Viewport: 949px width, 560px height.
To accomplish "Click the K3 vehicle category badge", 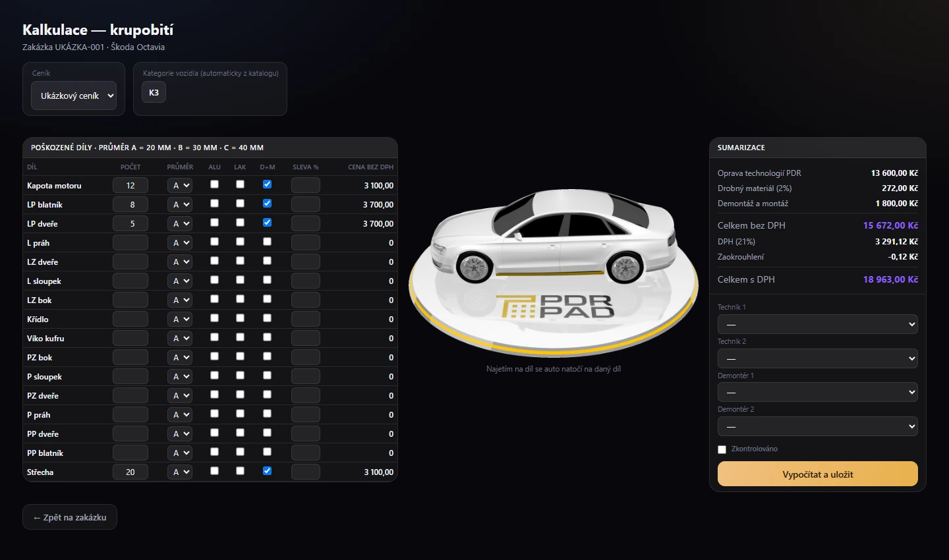I will pyautogui.click(x=154, y=92).
